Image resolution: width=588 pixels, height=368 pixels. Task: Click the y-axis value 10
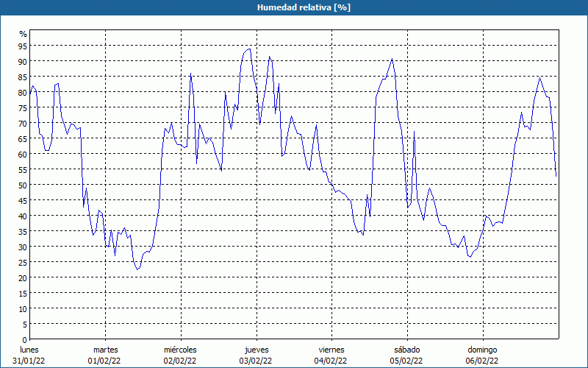[x=23, y=308]
